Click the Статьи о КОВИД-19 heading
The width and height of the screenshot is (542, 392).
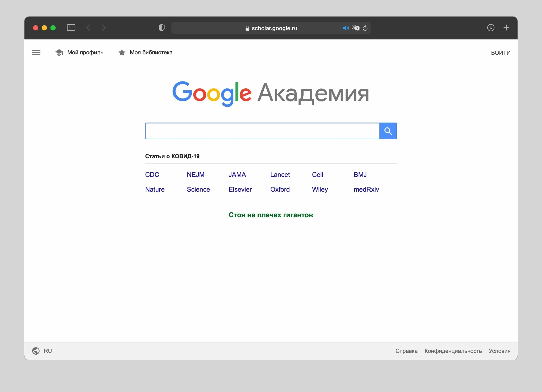(172, 156)
